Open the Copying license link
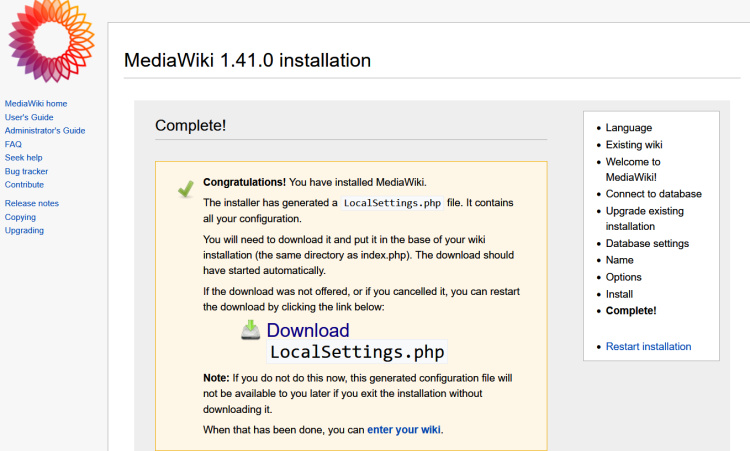 click(20, 217)
